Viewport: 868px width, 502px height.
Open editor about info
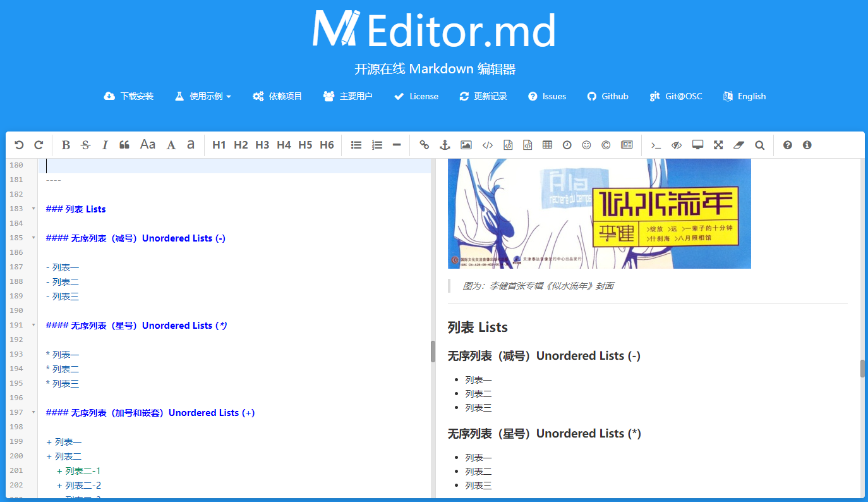click(807, 145)
